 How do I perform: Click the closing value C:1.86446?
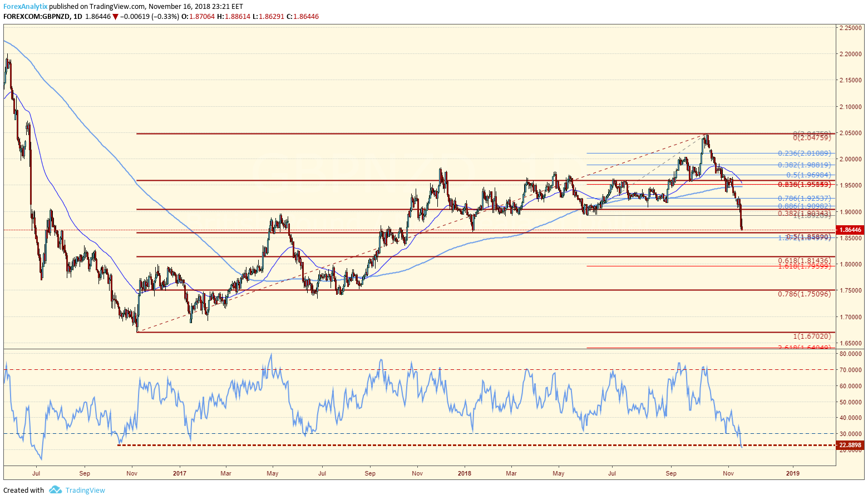coord(302,17)
